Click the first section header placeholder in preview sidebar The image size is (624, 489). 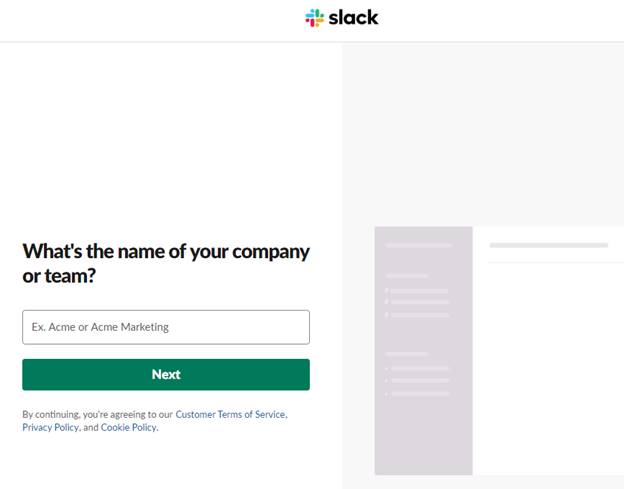click(x=407, y=275)
